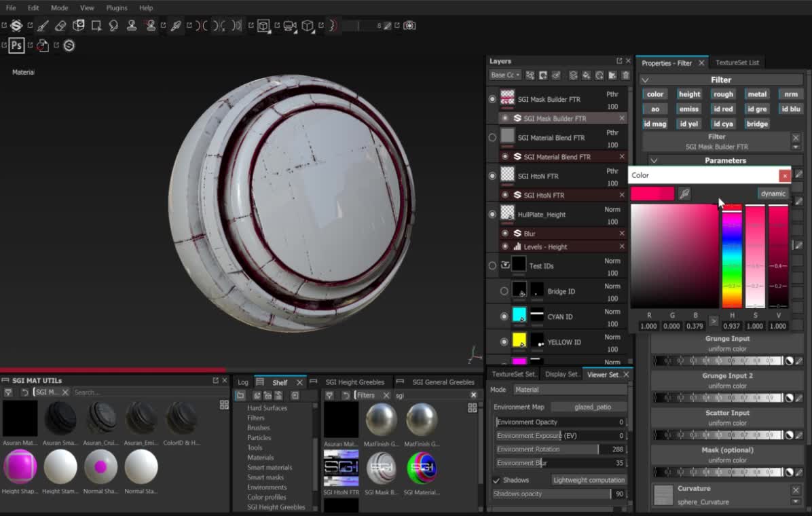Hide the HullPlate_Height layer
Screen dimensions: 812x516
pos(492,214)
